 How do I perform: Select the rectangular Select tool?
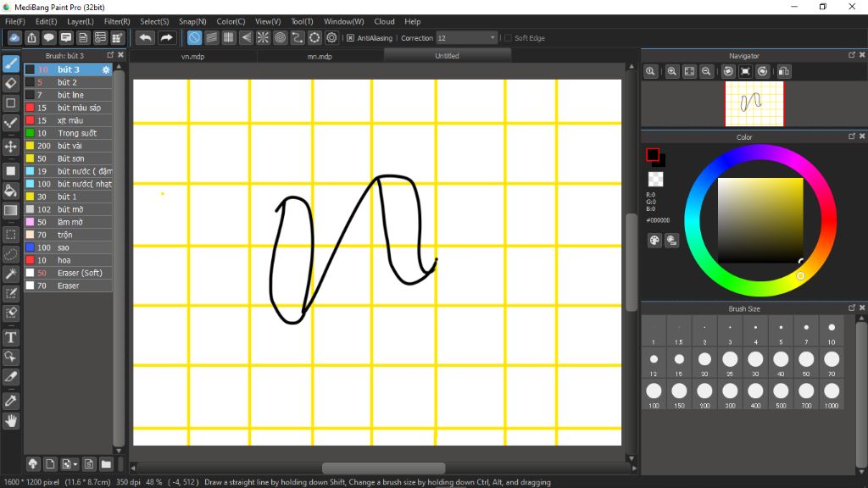10,235
